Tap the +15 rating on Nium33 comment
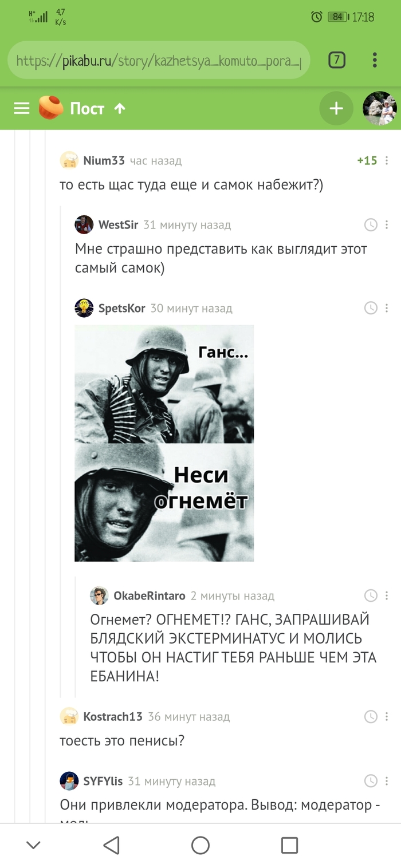 [367, 161]
